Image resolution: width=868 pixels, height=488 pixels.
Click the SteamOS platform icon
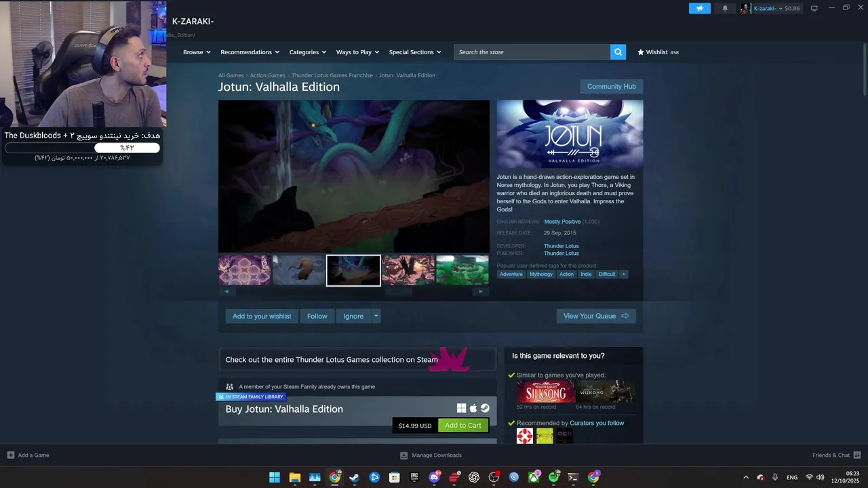(485, 408)
